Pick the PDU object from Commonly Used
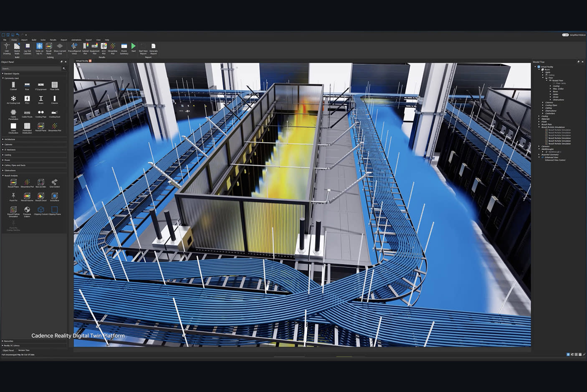This screenshot has width=587, height=392. click(27, 99)
